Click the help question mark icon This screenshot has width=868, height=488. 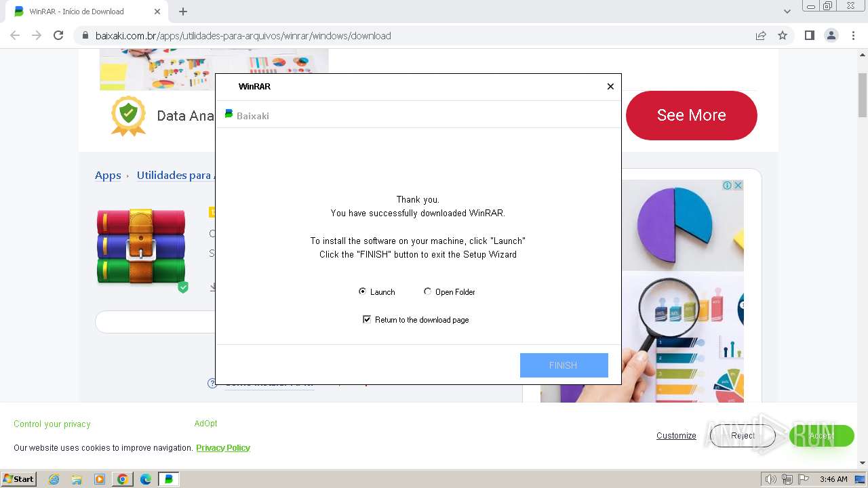click(212, 384)
